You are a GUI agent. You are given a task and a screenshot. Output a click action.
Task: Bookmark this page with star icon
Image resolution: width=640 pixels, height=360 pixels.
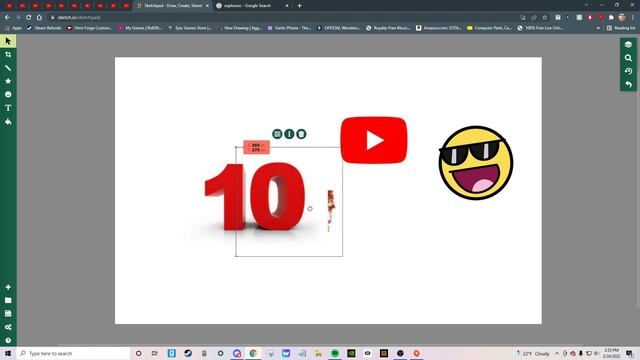(544, 18)
